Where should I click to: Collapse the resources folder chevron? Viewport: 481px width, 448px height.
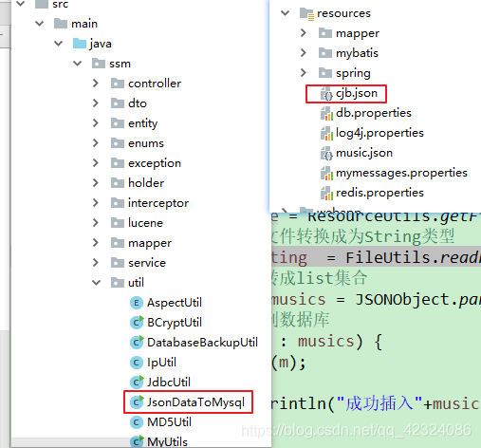pyautogui.click(x=286, y=13)
